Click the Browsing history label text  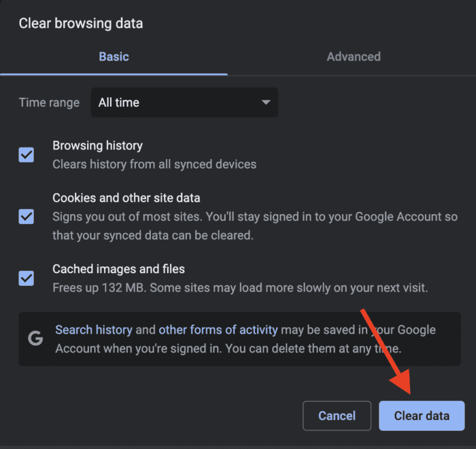(x=97, y=146)
